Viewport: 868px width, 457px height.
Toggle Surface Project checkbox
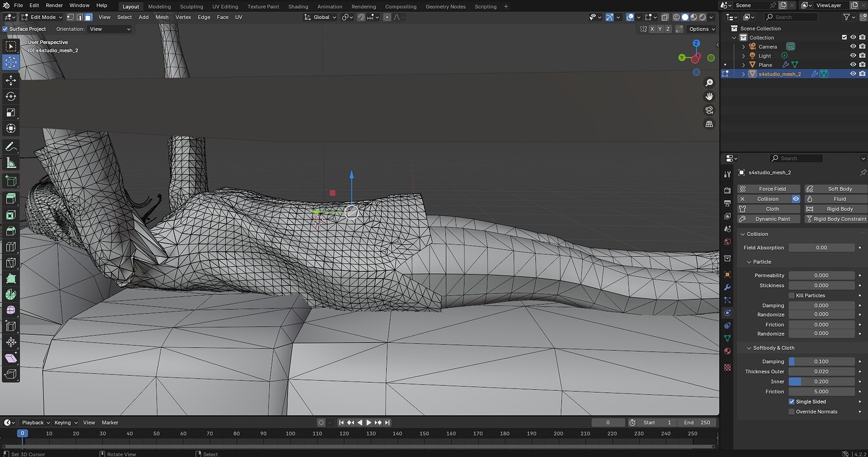[x=5, y=29]
